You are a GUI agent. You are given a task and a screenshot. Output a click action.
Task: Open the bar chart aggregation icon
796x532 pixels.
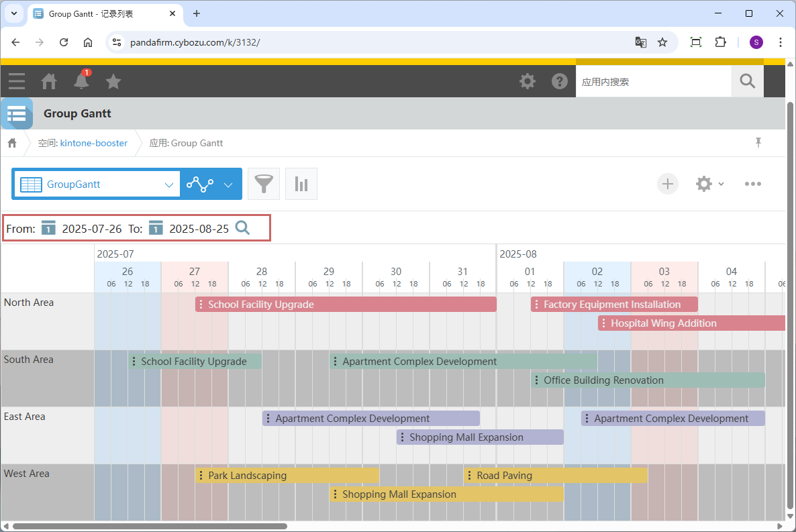(x=301, y=184)
